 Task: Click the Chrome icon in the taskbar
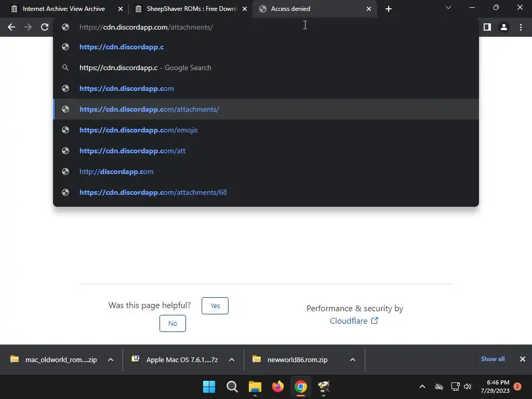click(301, 387)
